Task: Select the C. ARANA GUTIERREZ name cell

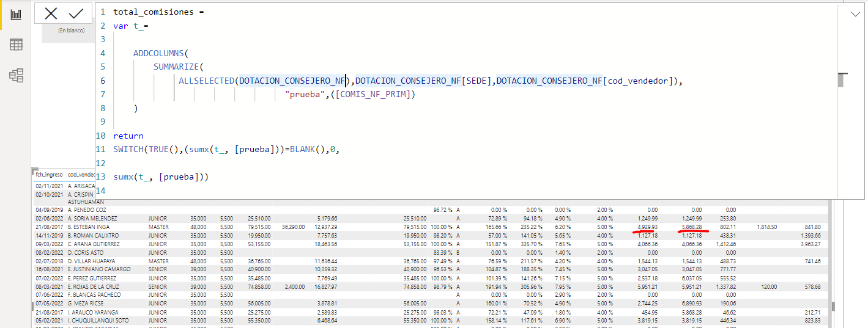Action: point(94,244)
